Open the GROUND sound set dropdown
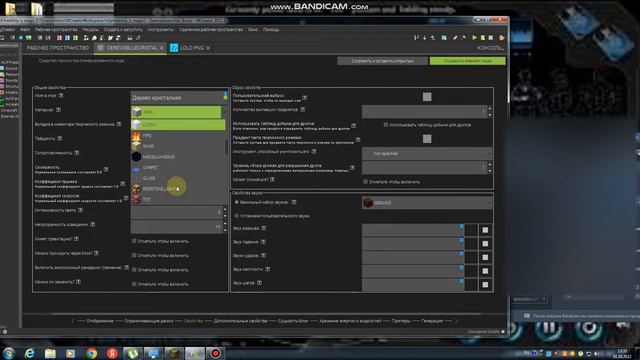The height and width of the screenshot is (360, 640). click(x=427, y=203)
